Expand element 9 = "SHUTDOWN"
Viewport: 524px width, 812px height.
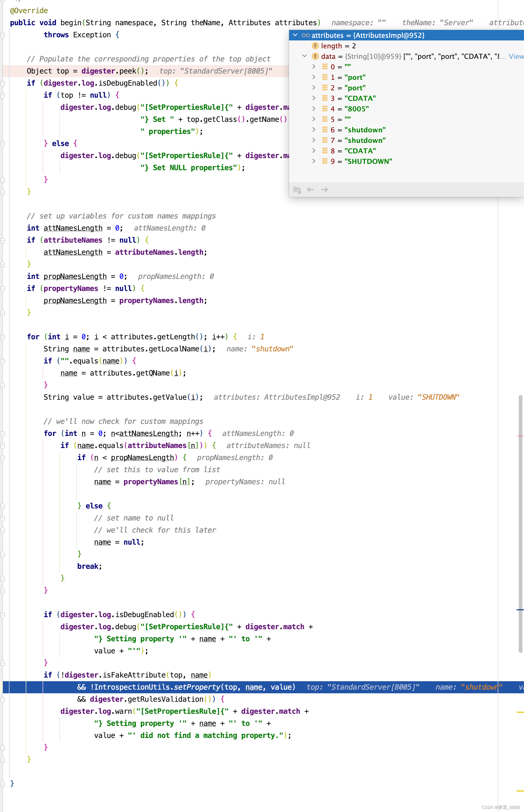coord(314,161)
